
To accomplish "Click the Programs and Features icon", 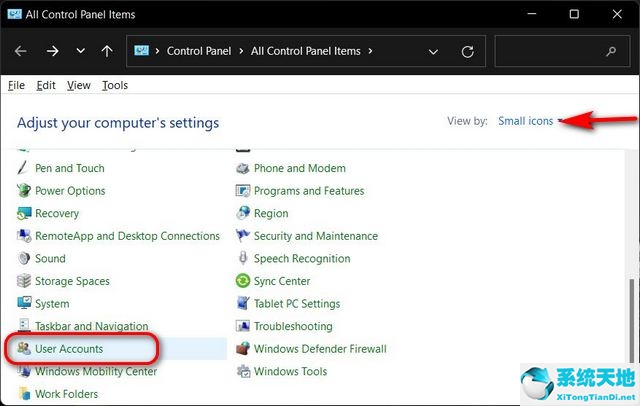I will [243, 191].
